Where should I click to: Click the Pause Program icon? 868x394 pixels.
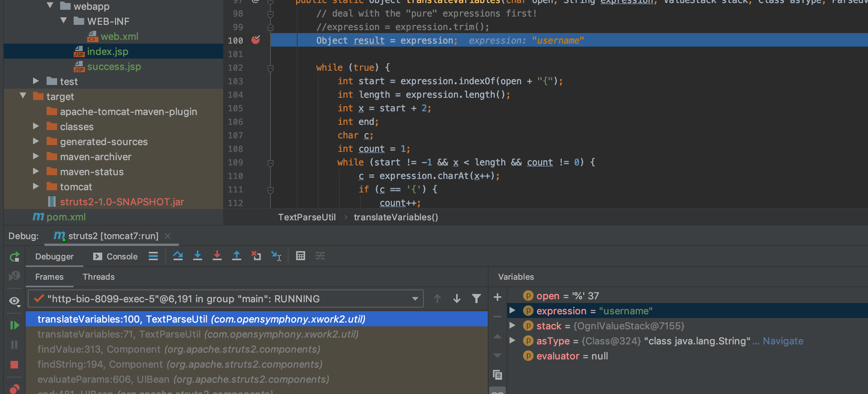14,345
